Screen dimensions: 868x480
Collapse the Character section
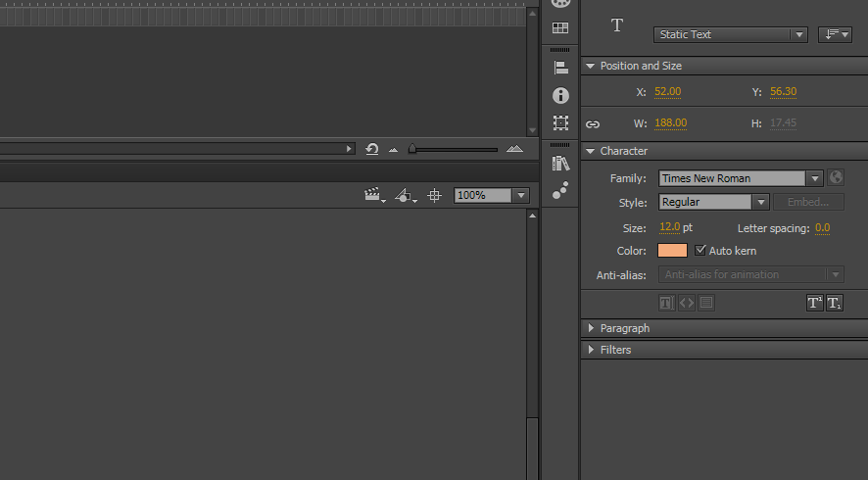(x=590, y=151)
